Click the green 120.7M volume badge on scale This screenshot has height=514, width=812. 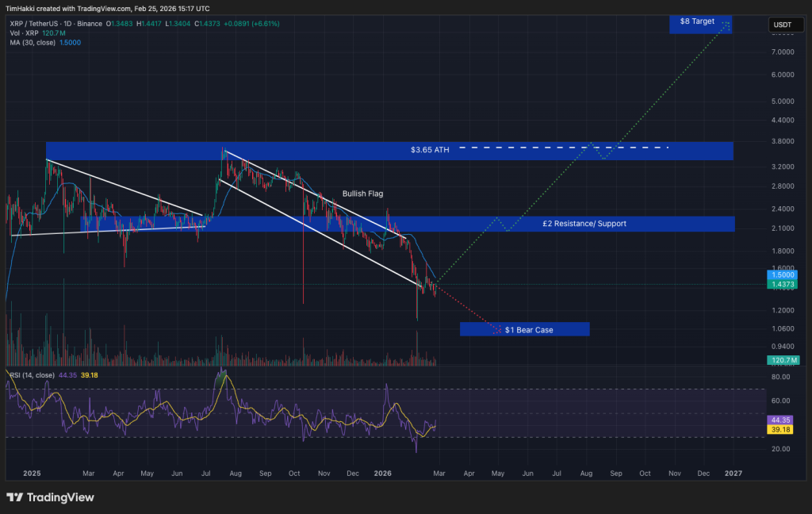click(x=782, y=359)
